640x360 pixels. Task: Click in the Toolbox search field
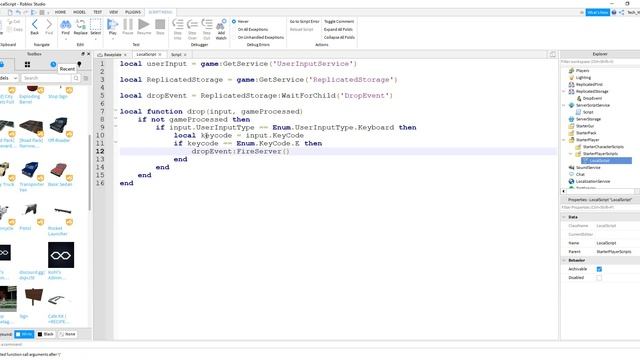(x=46, y=78)
